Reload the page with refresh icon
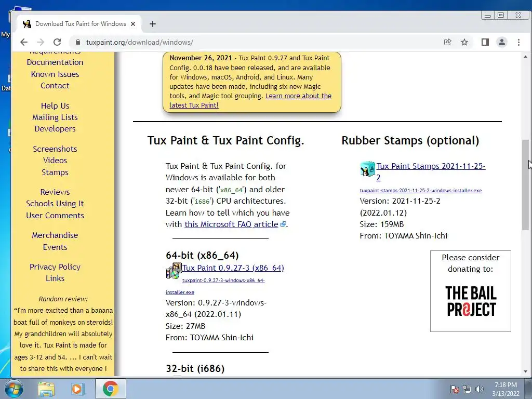532x399 pixels. coord(57,42)
